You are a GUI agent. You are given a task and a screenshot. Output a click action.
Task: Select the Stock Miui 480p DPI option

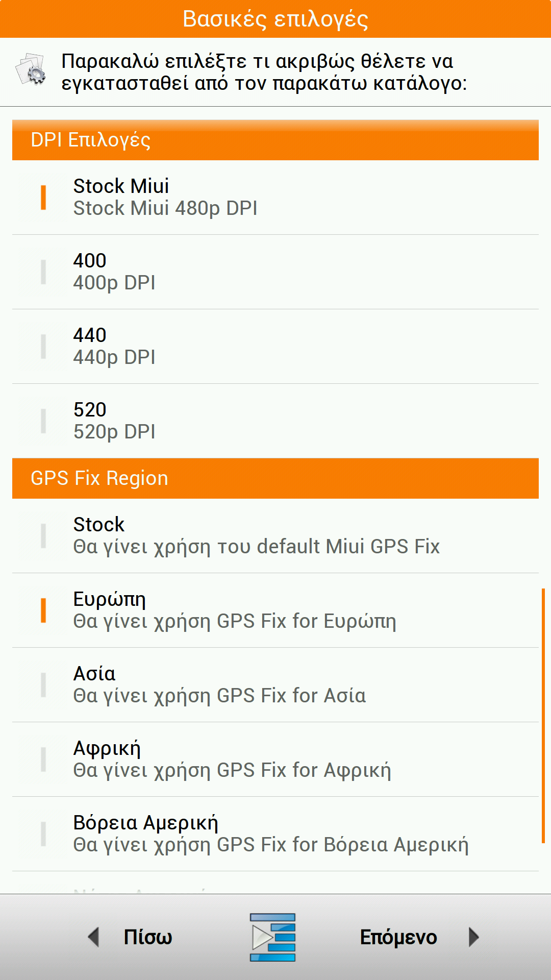[x=275, y=198]
